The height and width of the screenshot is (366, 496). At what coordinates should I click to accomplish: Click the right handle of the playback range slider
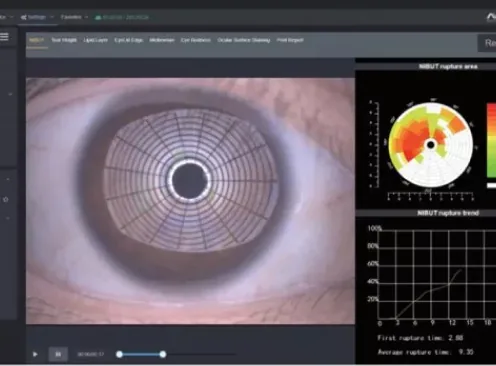tap(163, 354)
